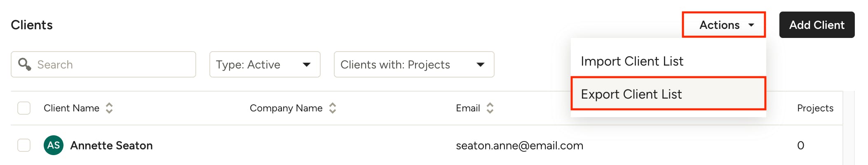Select Import Client List menu item
Image resolution: width=868 pixels, height=165 pixels.
coord(632,61)
